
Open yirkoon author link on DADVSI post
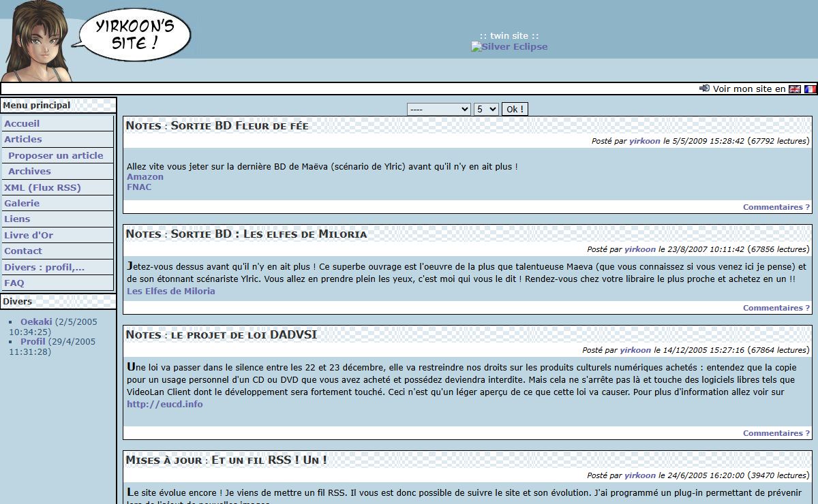tap(635, 350)
